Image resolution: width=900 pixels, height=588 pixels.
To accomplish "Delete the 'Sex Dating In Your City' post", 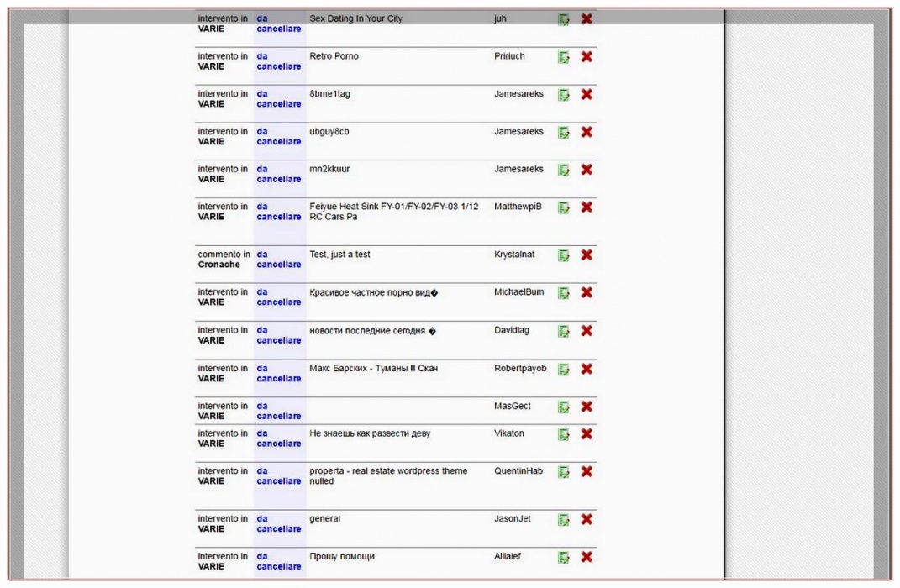I will point(587,19).
